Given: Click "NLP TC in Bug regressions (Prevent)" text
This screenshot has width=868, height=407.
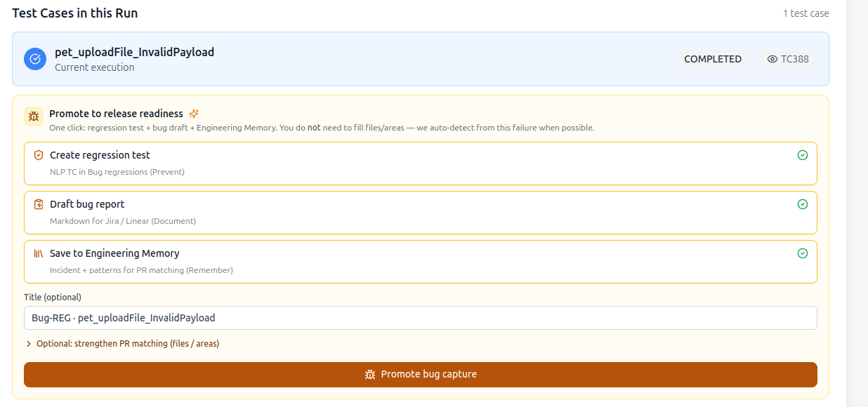Looking at the screenshot, I should [x=117, y=172].
